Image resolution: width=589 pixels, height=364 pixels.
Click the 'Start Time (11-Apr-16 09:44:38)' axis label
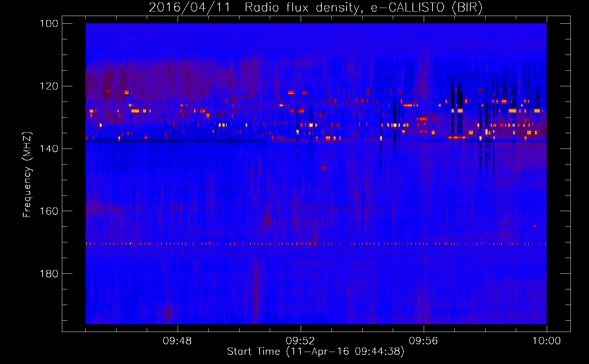316,352
